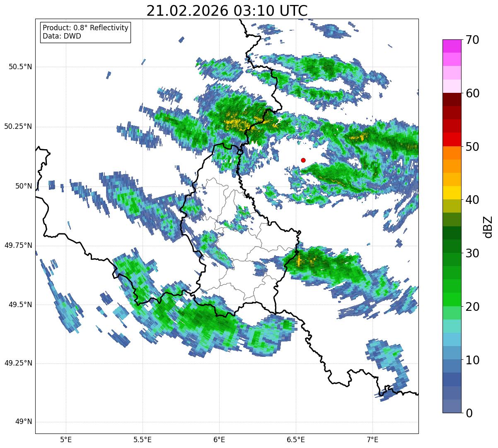Click the 7°E longitude label
Image resolution: width=498 pixels, height=448 pixels.
pos(372,439)
